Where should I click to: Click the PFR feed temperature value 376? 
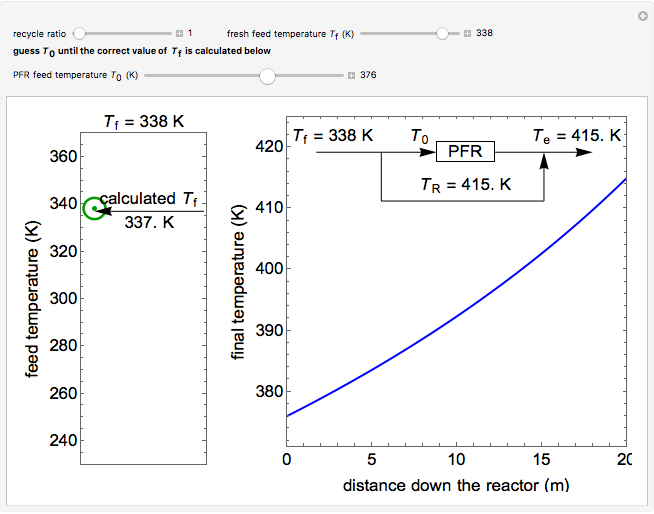(368, 75)
